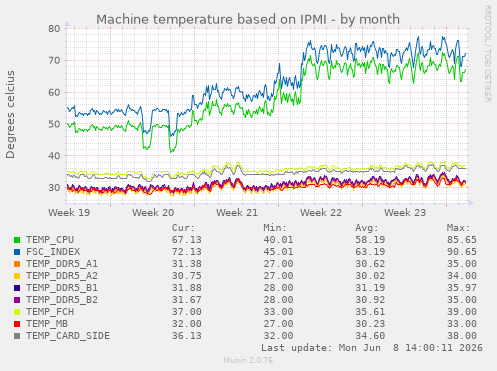This screenshot has height=371, width=497.
Task: Click the purple TEMP_DDR5_B2 legend swatch
Action: point(17,300)
